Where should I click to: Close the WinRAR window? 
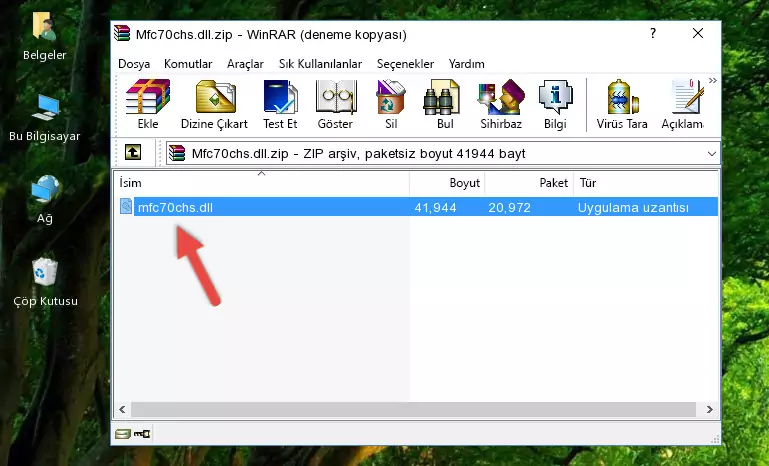point(698,33)
